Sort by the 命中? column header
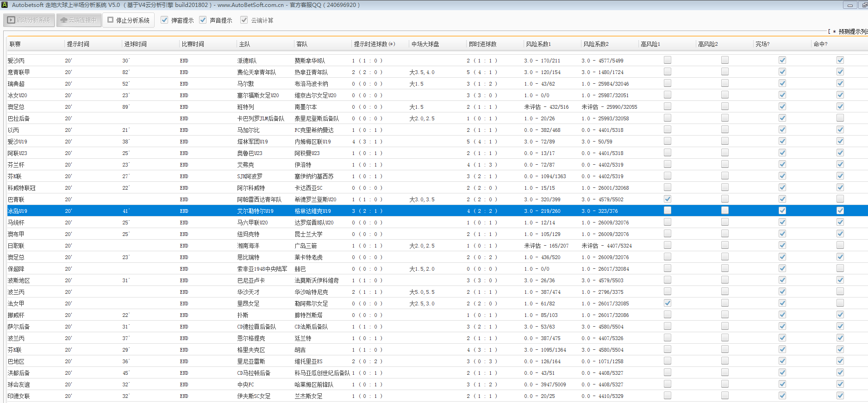 [x=820, y=44]
